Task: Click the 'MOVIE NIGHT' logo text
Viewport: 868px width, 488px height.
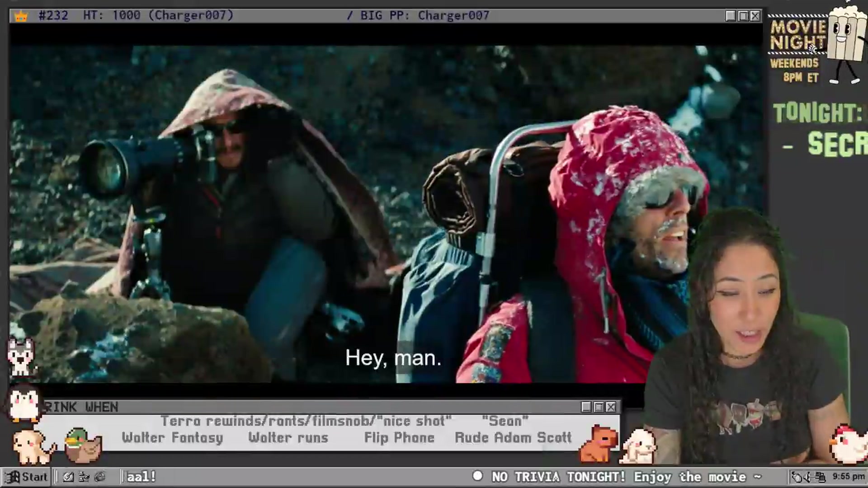Action: [798, 35]
